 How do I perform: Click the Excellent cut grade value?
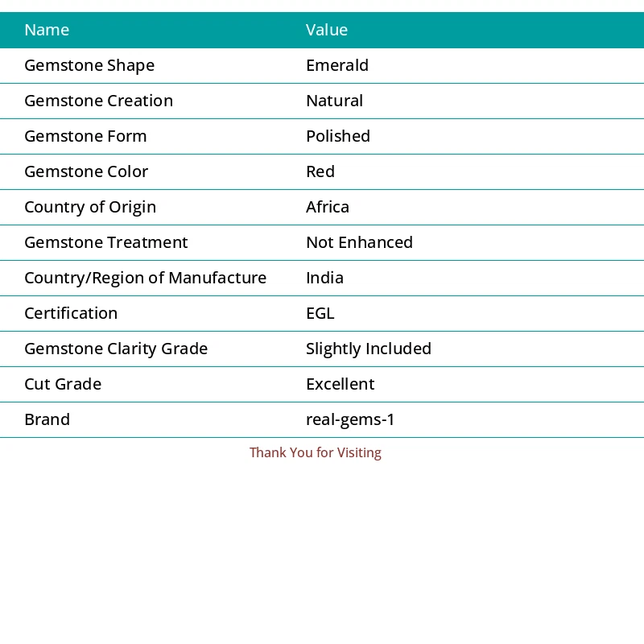click(340, 384)
